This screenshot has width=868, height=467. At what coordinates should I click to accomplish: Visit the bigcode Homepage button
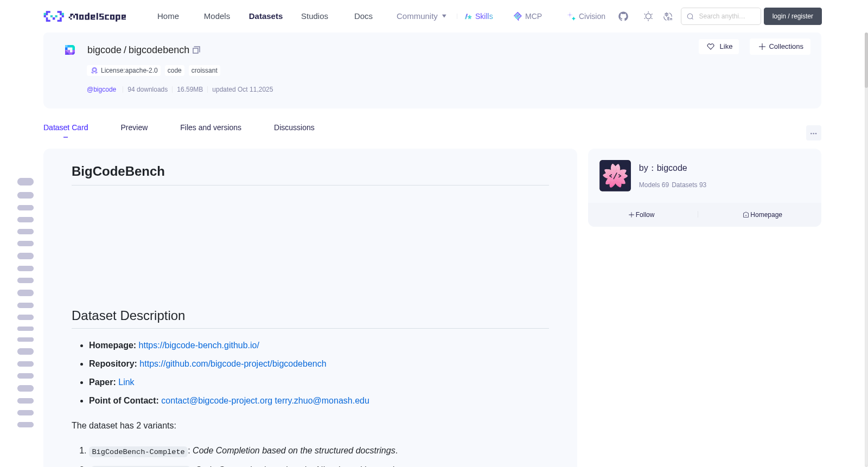[762, 215]
